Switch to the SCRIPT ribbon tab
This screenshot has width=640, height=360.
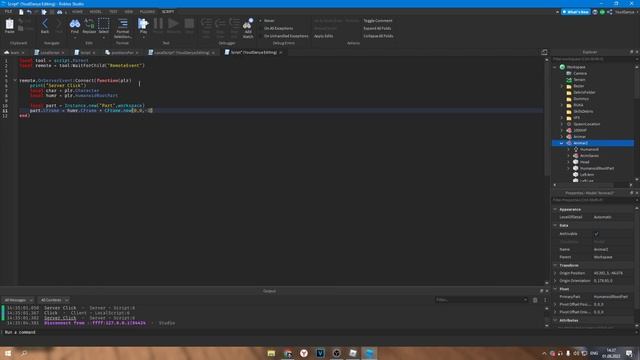point(168,12)
